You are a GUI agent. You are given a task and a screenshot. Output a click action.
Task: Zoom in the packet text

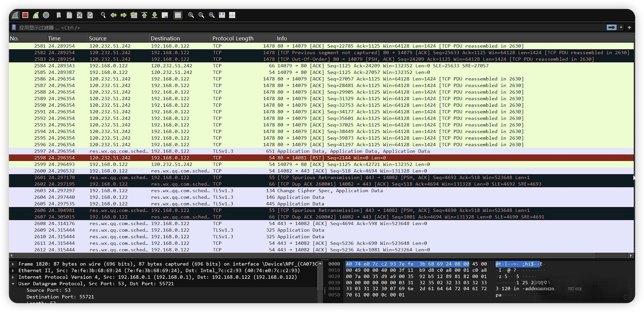(x=191, y=15)
